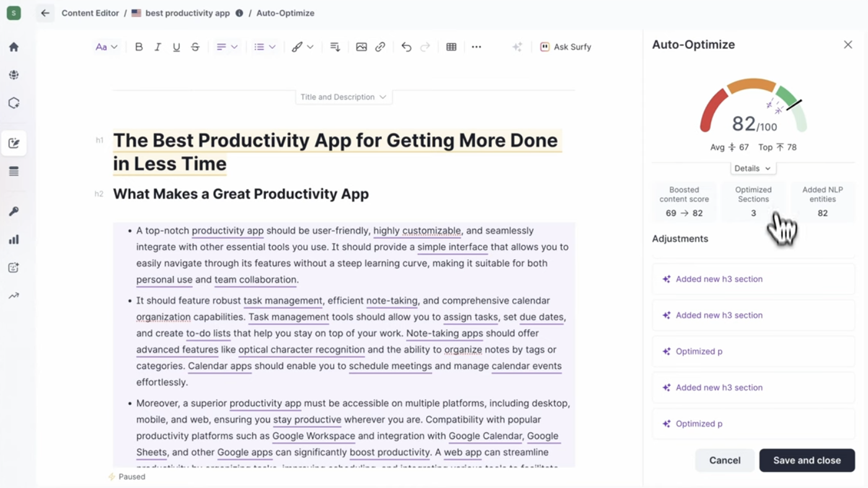Open the Aa text style dropdown
Viewport: 868px width, 488px height.
pos(107,47)
